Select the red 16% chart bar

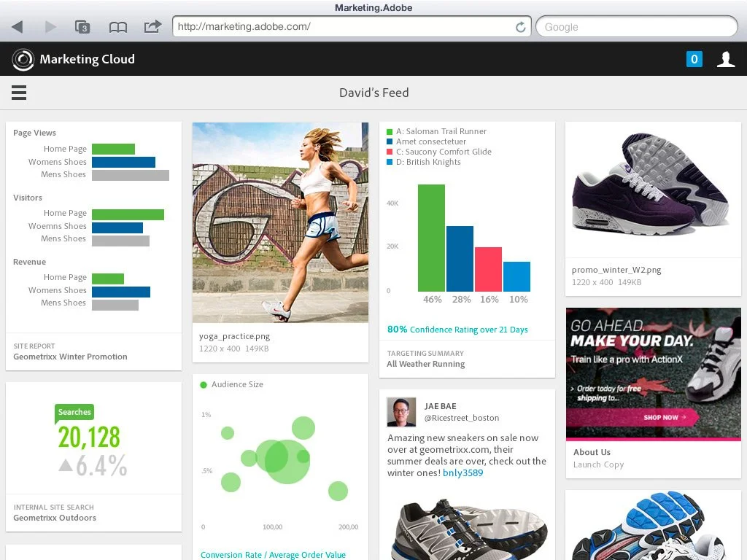pos(488,269)
